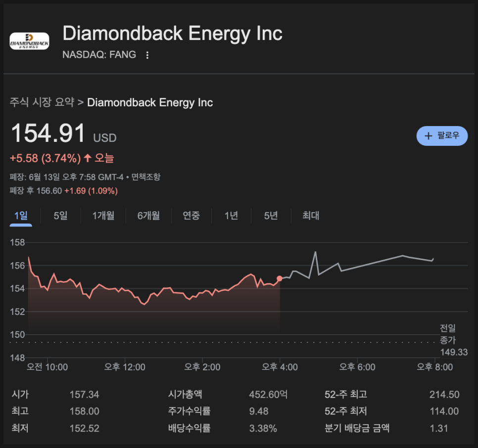Select the 1일 chart range tab
This screenshot has width=478, height=448.
pos(21,216)
